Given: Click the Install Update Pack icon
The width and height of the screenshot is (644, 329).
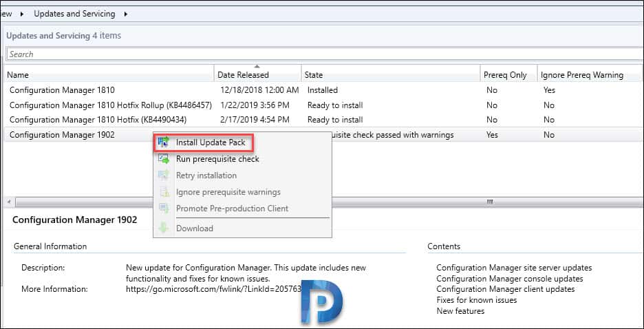Looking at the screenshot, I should [x=164, y=142].
